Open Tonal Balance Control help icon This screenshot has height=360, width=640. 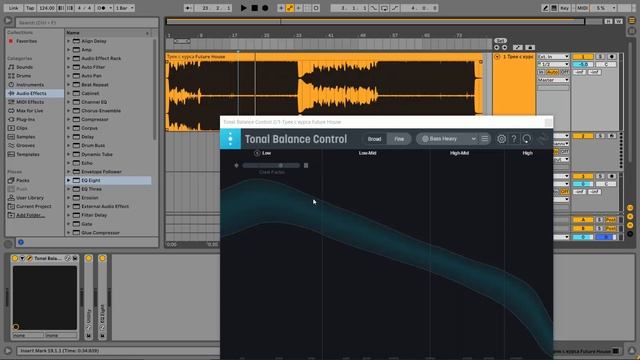tap(514, 139)
